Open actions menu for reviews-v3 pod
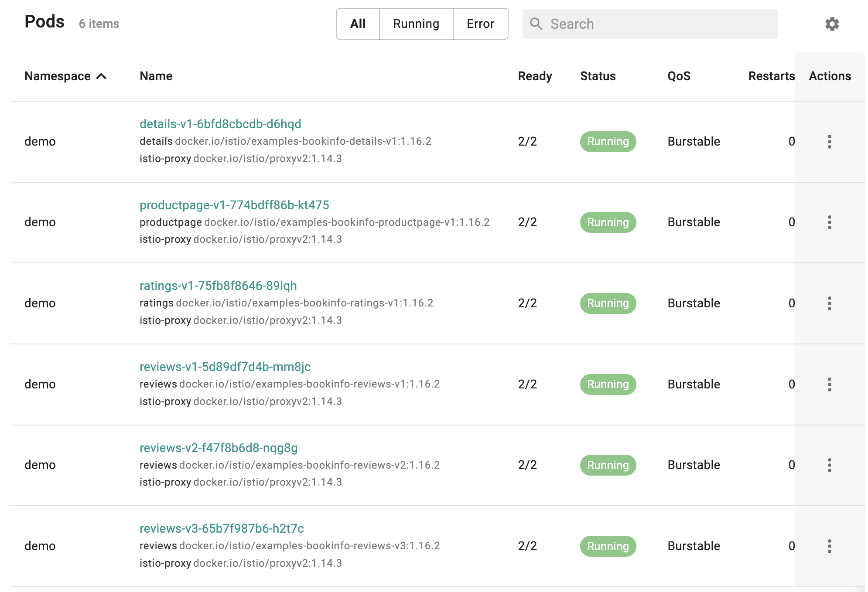 (829, 546)
